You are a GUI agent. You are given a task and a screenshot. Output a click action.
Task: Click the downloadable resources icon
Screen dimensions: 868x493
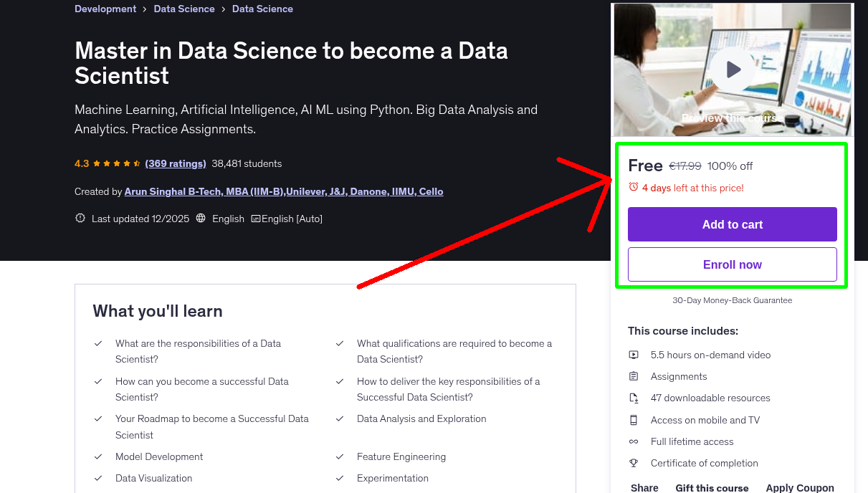click(634, 398)
